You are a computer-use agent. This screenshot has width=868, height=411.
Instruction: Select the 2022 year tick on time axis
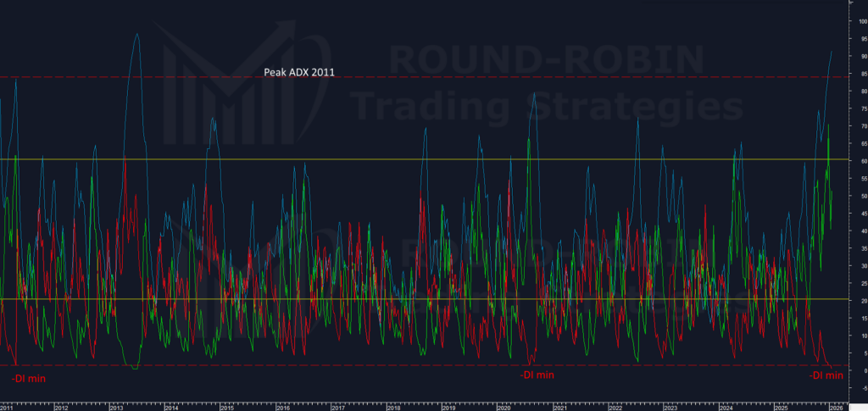(x=615, y=408)
